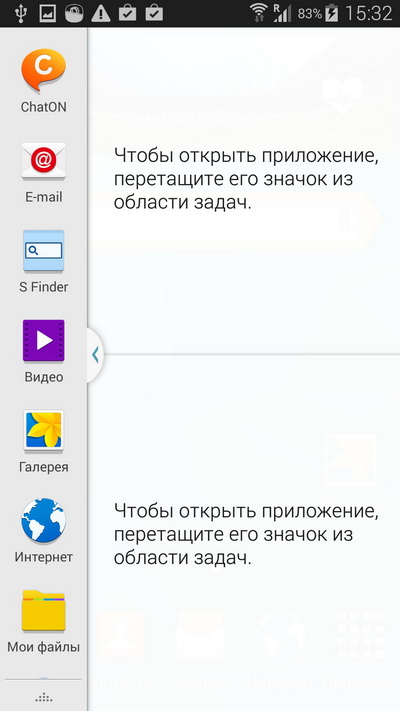Tap the Wi-Fi status icon
400x711 pixels.
point(259,14)
